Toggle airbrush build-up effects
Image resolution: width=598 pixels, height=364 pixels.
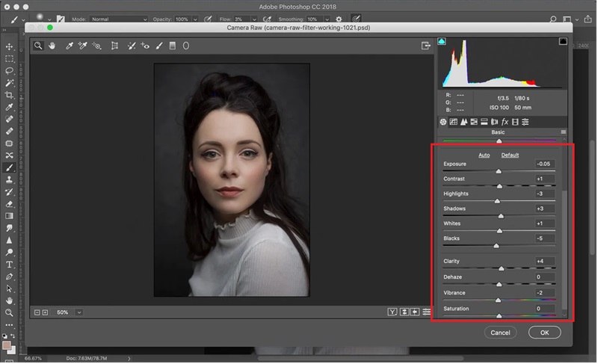[268, 19]
